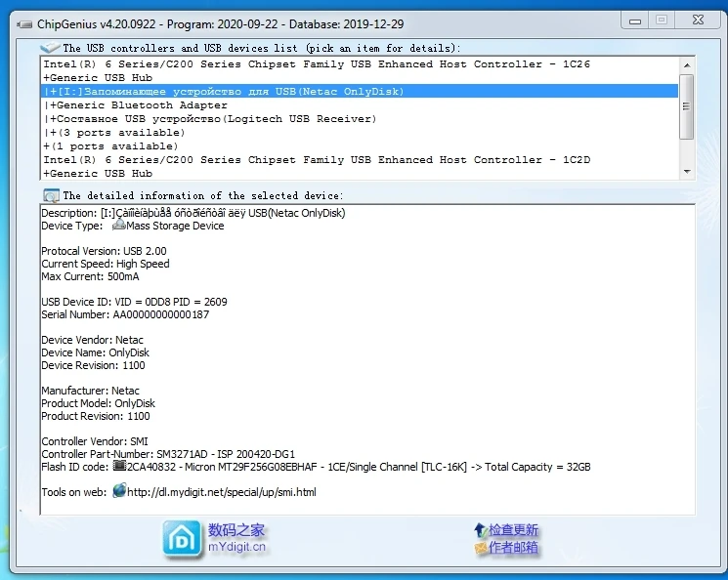Click the Device Name: OnlyDisk line
Screen dimensions: 728x580
click(x=95, y=352)
